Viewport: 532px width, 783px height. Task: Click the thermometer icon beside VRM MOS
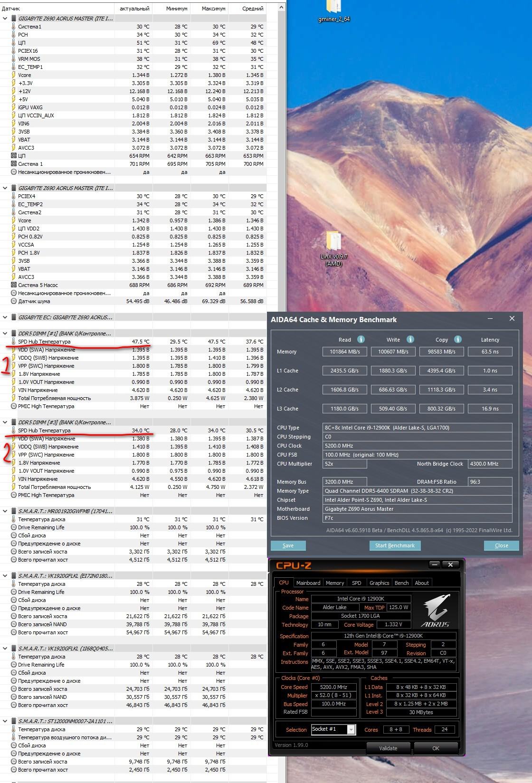13,59
